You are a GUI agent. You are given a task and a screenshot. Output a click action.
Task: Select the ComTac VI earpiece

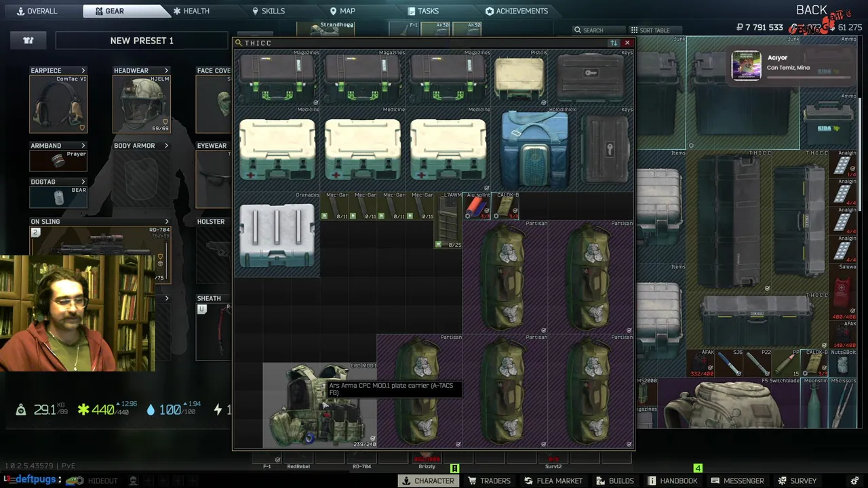pyautogui.click(x=58, y=104)
